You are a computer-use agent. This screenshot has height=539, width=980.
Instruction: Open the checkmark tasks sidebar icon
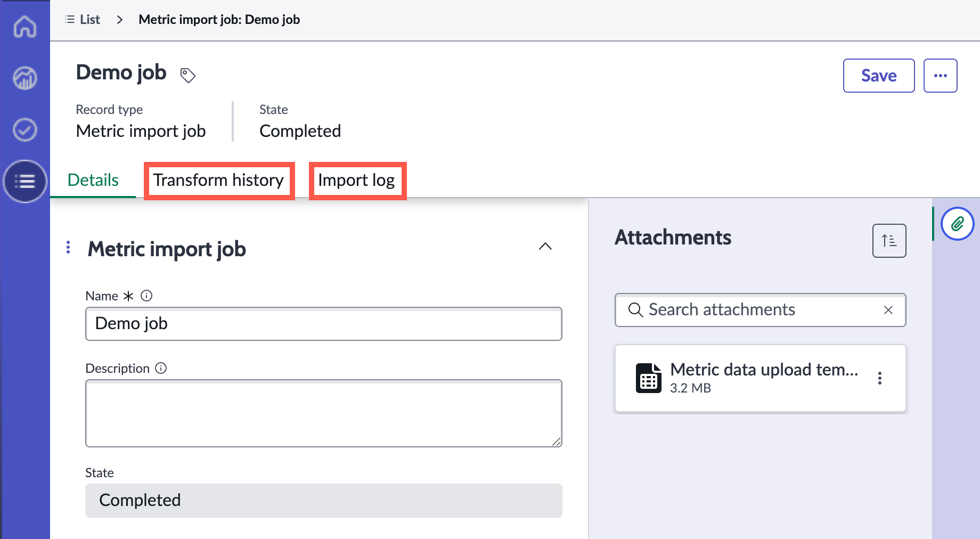24,129
